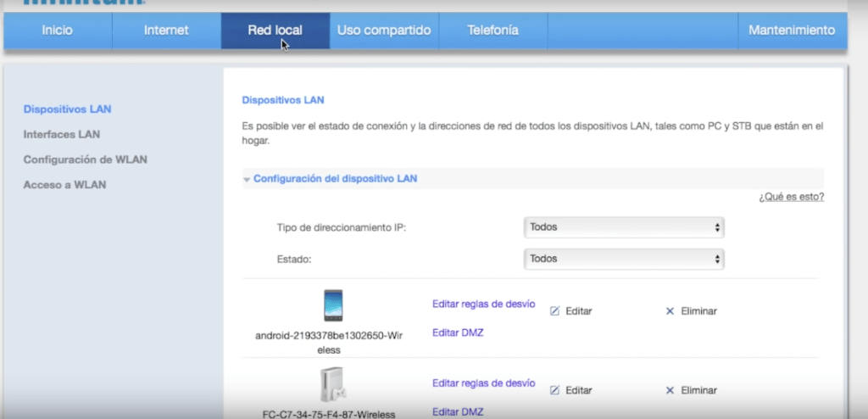The image size is (868, 419).
Task: Click Eliminar label for android device
Action: [698, 311]
